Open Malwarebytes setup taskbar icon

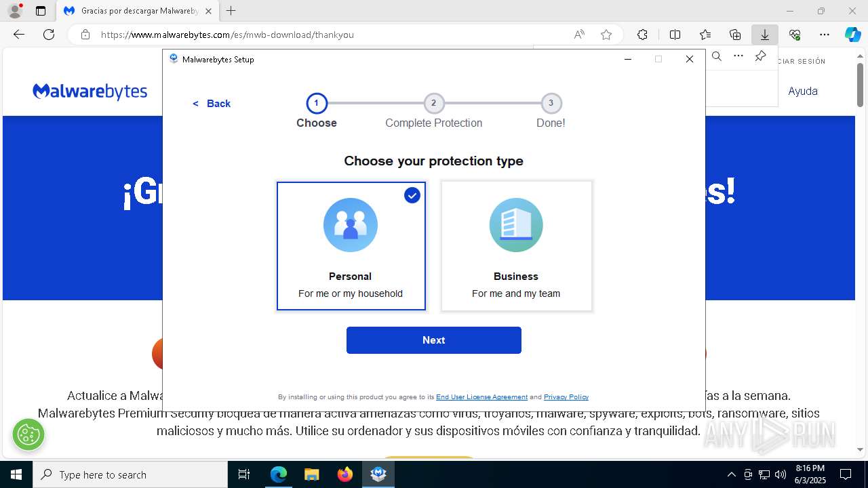coord(378,474)
